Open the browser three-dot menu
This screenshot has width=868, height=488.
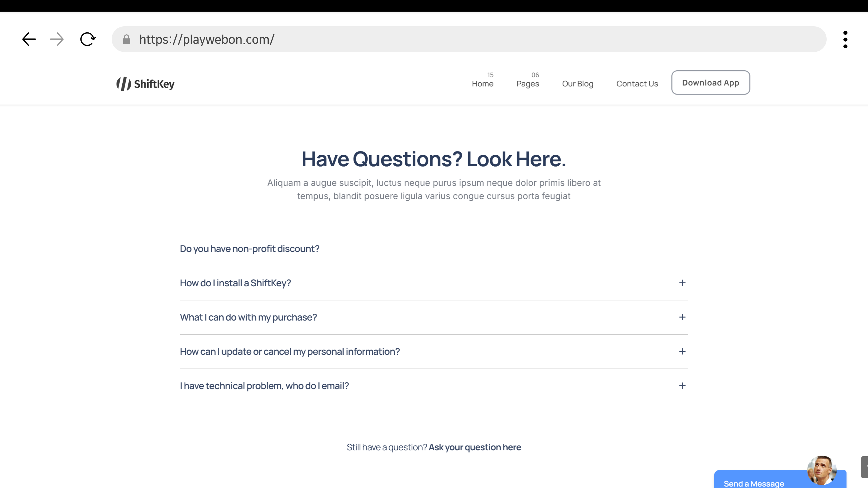[845, 39]
